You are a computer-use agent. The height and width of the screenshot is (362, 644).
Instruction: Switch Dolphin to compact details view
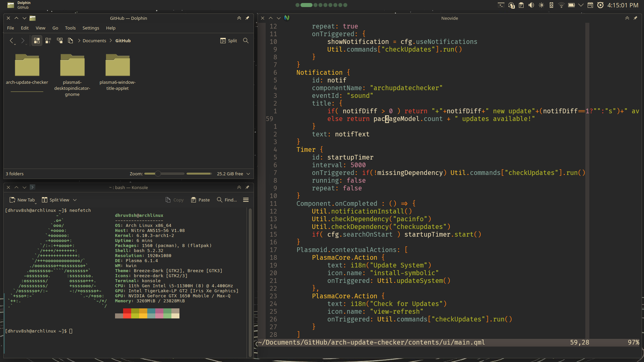(x=48, y=41)
